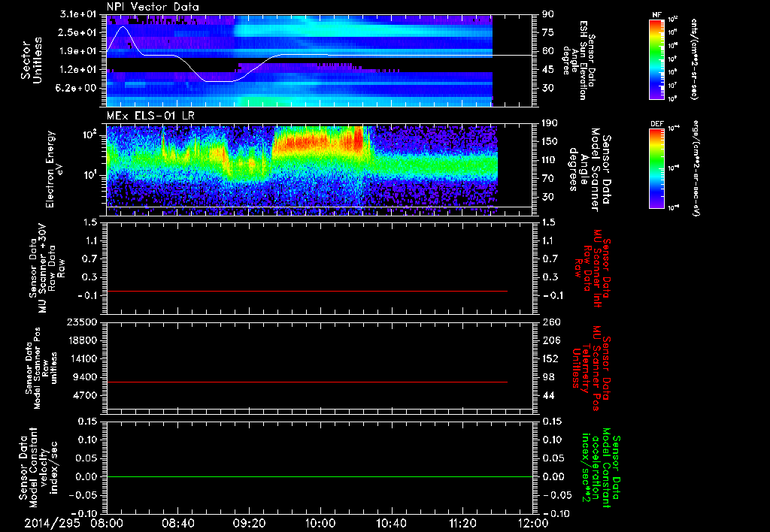
Task: Click the 1.2e+01 sector tick label
Action: [x=78, y=70]
